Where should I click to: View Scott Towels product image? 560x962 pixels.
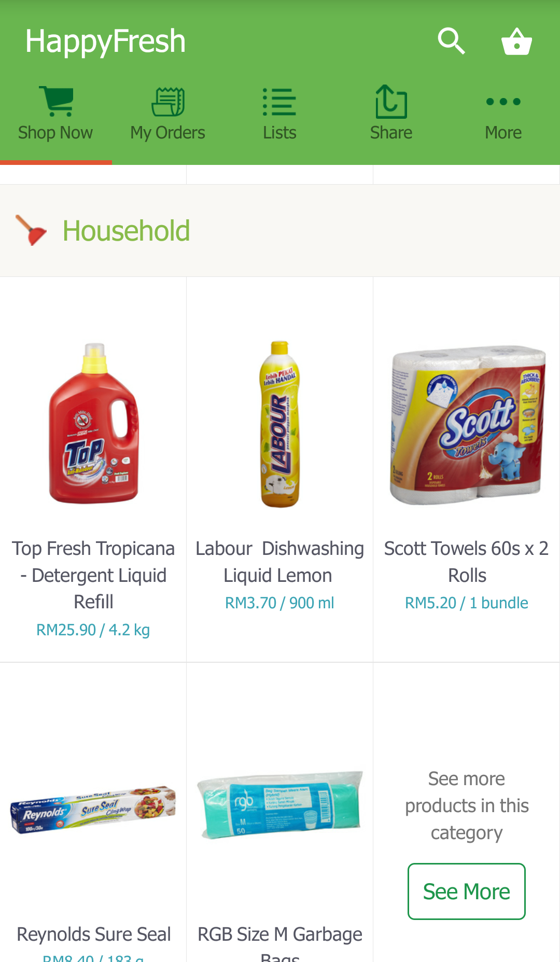466,424
